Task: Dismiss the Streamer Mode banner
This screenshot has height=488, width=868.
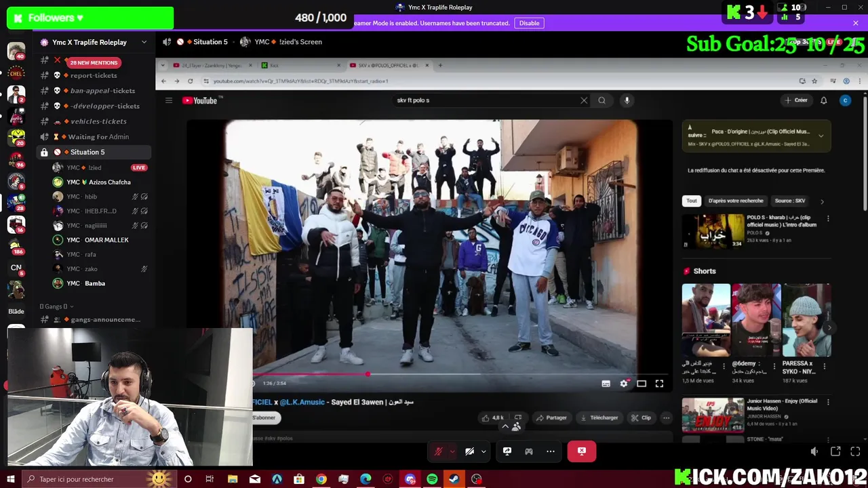Action: coord(856,23)
